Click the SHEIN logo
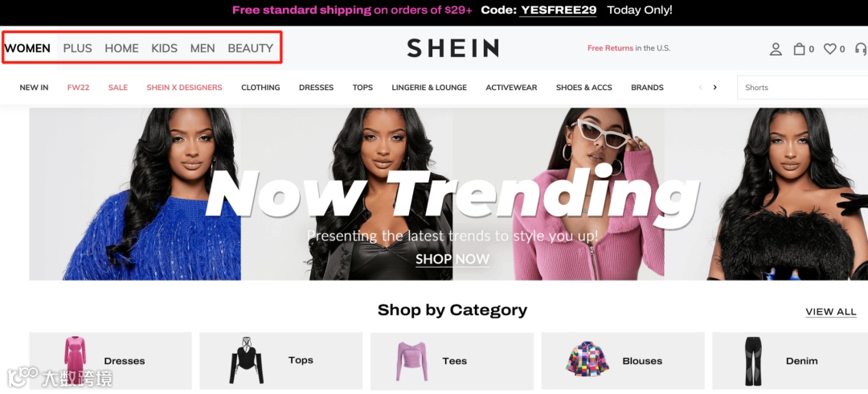 tap(452, 48)
